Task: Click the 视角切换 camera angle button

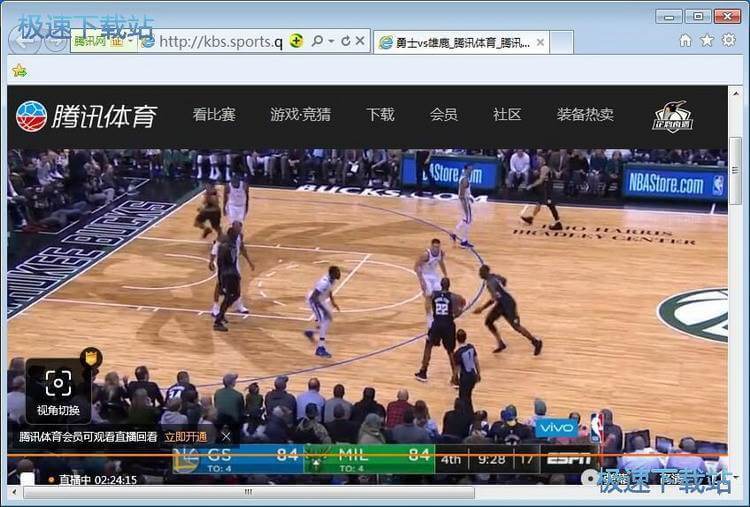Action: [58, 392]
